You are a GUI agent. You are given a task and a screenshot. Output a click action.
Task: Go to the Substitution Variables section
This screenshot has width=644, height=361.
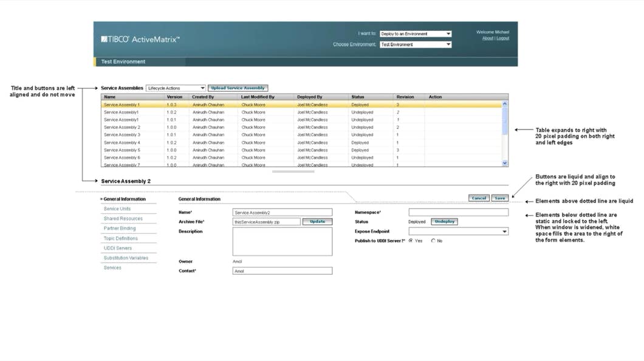[x=126, y=258]
